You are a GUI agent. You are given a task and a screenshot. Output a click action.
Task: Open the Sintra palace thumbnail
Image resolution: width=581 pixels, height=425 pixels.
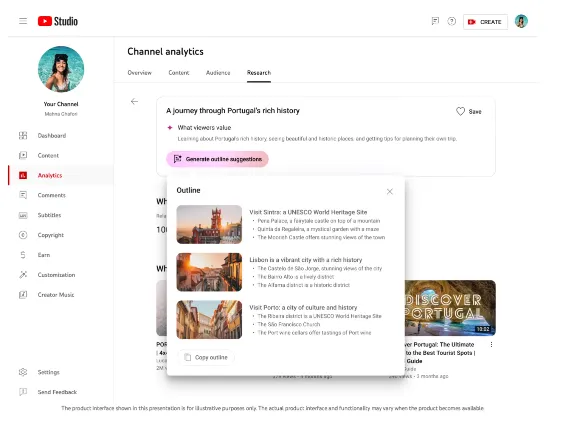pyautogui.click(x=209, y=225)
